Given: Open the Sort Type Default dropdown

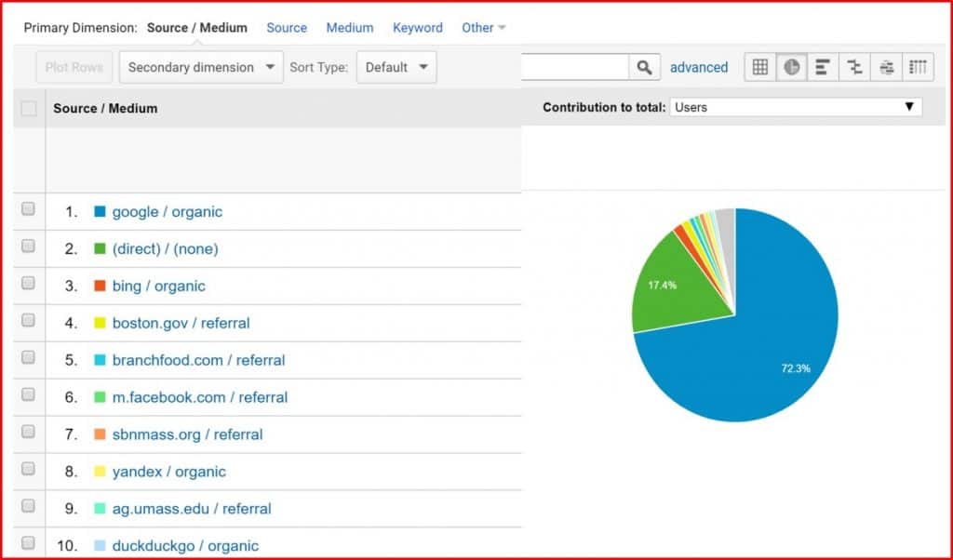Looking at the screenshot, I should [x=397, y=67].
